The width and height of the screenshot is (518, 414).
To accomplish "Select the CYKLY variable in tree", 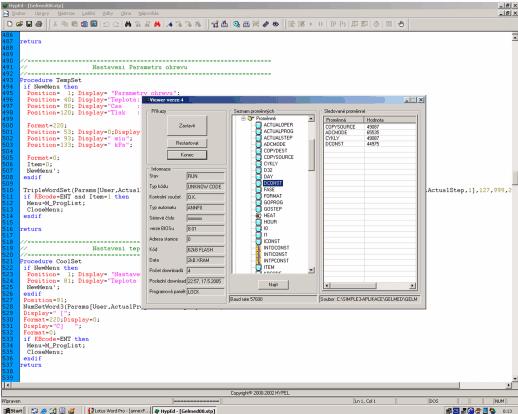I will (271, 164).
